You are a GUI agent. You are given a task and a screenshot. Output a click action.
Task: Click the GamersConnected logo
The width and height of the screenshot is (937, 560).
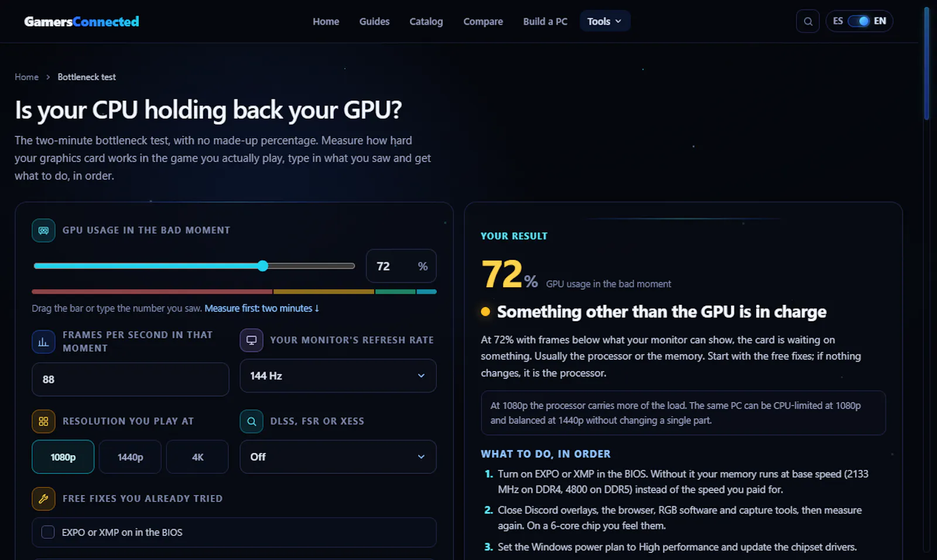(81, 22)
